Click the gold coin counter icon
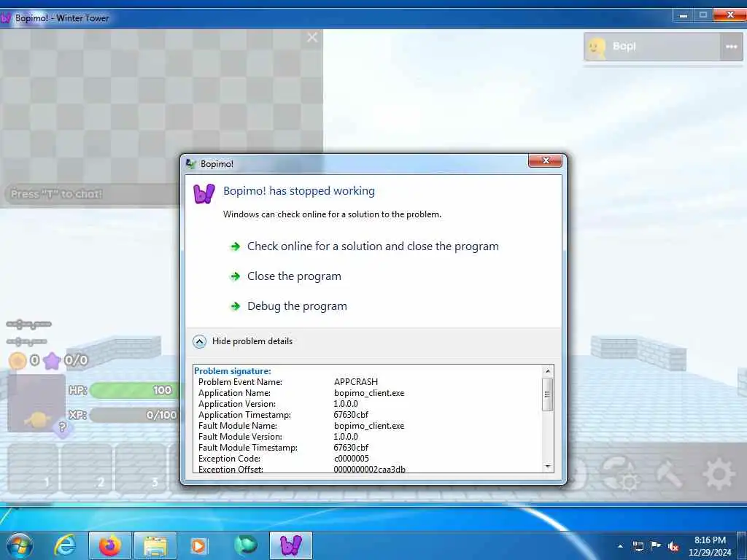 coord(18,361)
